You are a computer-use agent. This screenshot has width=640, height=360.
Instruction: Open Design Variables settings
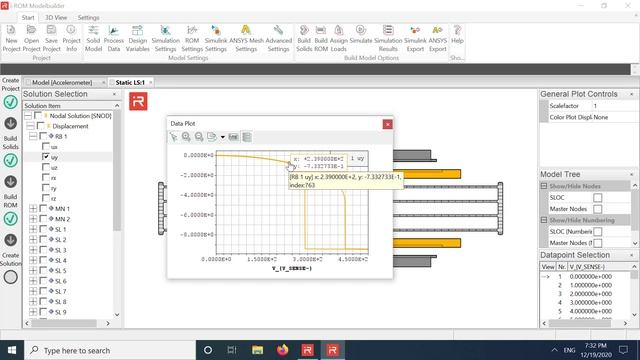pos(138,39)
